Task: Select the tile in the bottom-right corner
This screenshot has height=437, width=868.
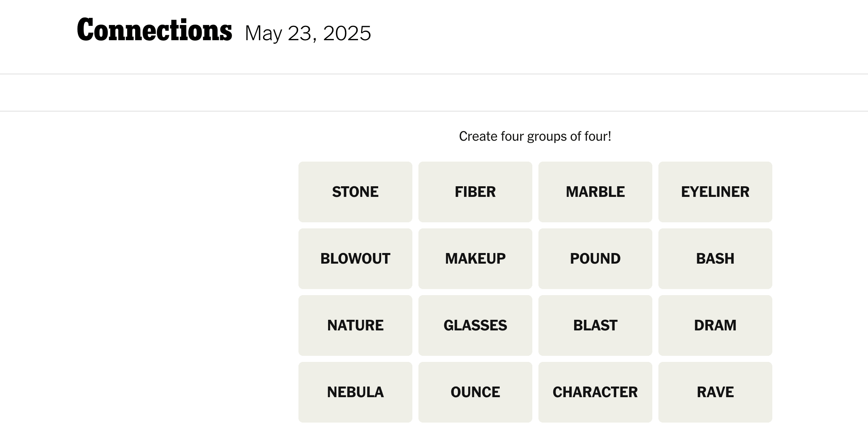Action: 715,392
